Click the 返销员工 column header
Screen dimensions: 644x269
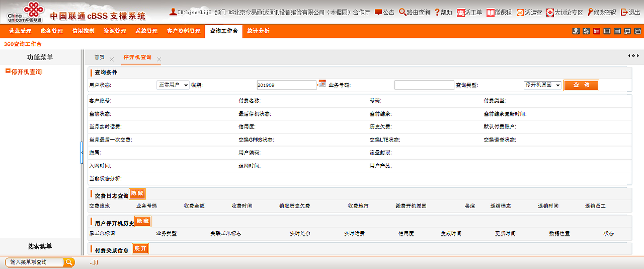pos(595,206)
